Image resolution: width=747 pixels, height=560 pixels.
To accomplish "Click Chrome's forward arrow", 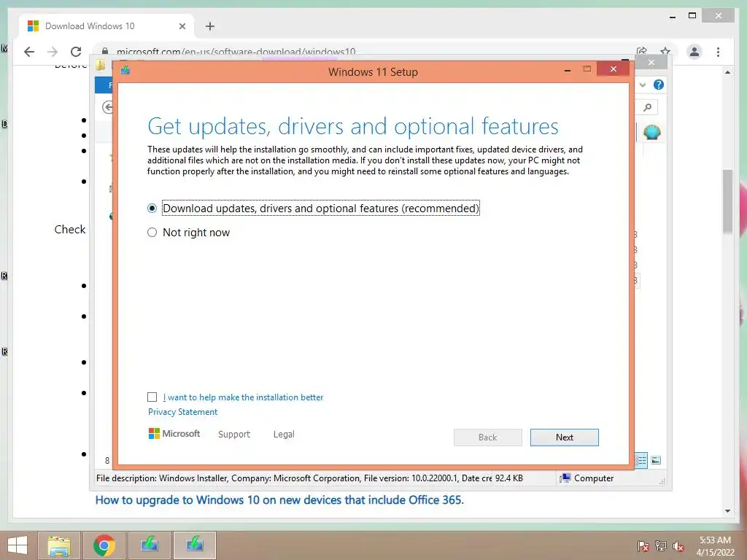I will (53, 52).
